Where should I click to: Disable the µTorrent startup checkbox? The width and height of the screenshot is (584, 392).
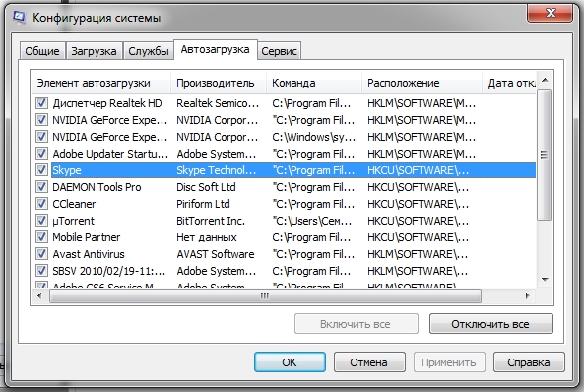(41, 221)
